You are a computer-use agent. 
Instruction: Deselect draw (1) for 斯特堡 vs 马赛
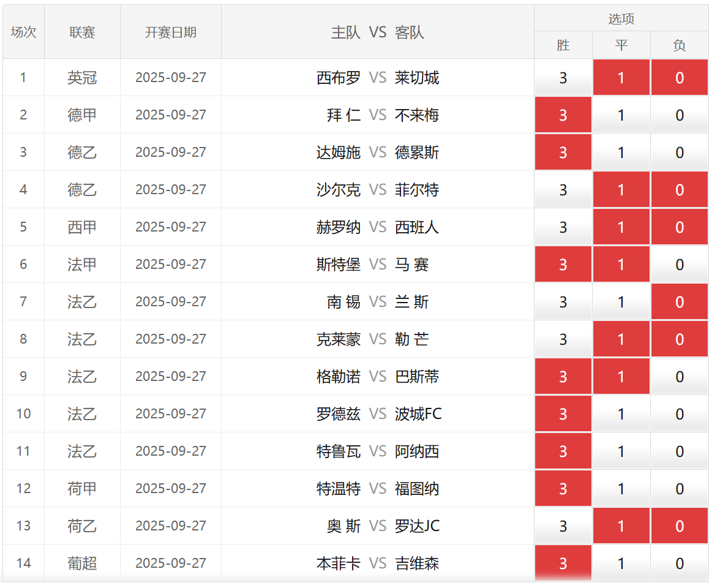(621, 265)
